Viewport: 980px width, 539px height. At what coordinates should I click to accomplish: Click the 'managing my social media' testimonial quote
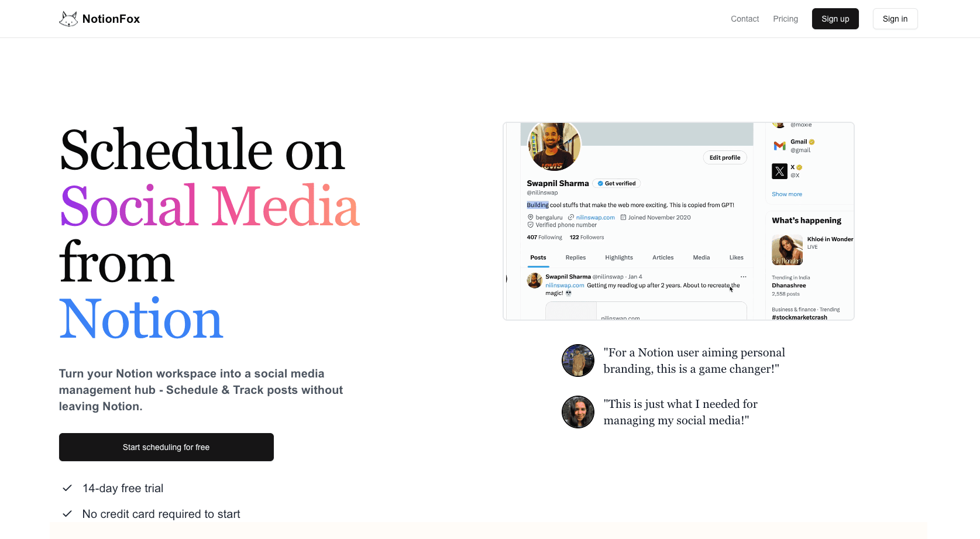click(x=680, y=412)
